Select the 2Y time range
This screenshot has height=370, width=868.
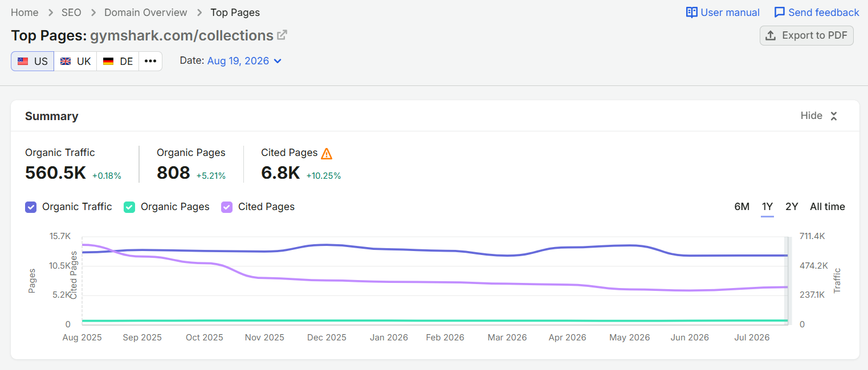(x=792, y=207)
